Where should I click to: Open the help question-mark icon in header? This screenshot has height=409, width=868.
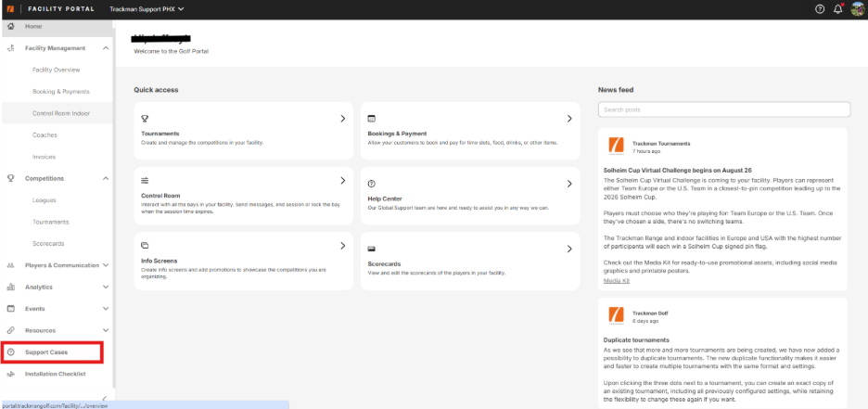point(820,9)
